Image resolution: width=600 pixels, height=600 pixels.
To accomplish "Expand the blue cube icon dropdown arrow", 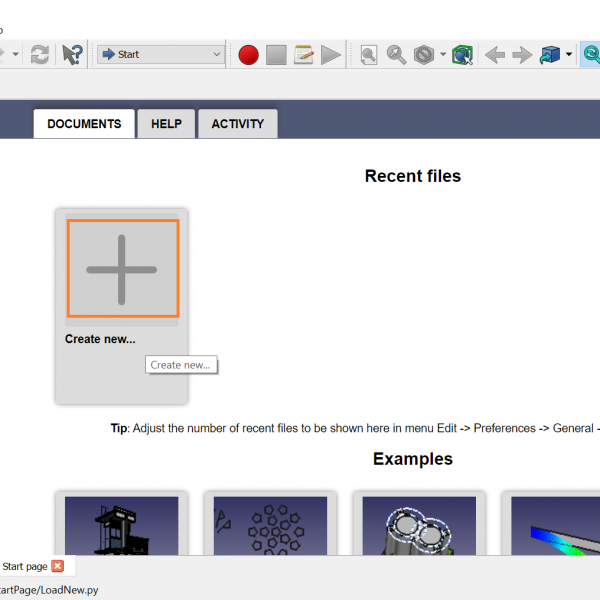I will [x=569, y=54].
